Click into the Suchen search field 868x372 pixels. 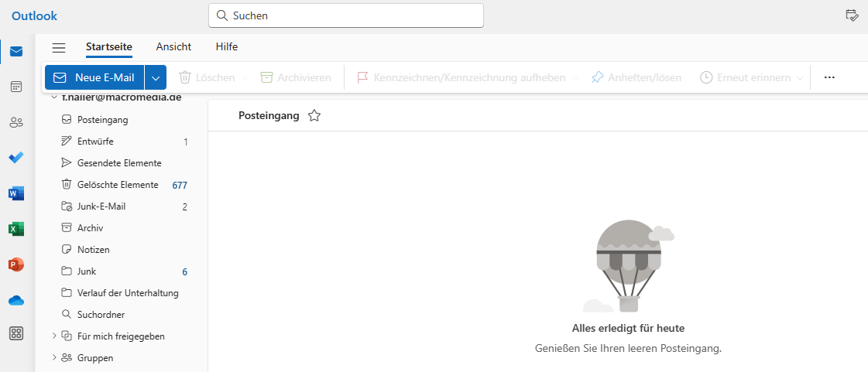[346, 15]
